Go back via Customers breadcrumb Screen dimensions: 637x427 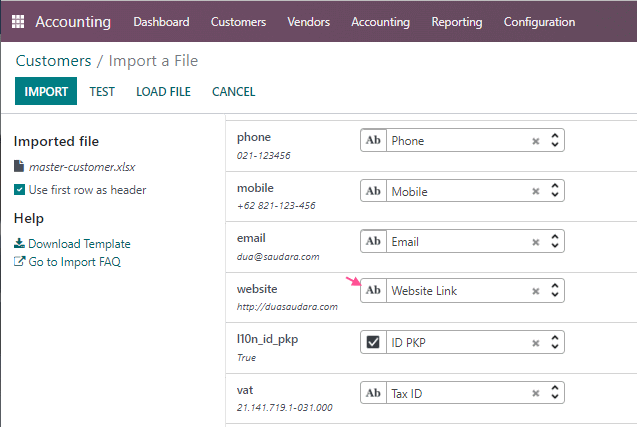click(x=54, y=61)
